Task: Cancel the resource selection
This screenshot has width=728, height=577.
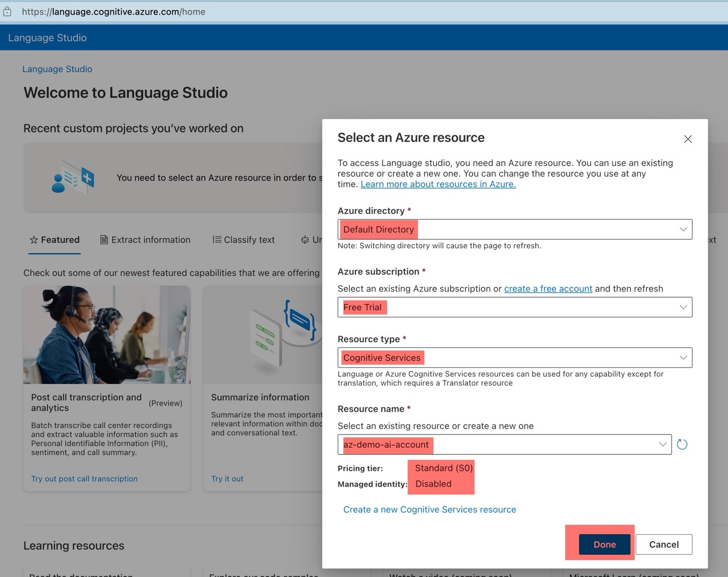Action: 663,544
